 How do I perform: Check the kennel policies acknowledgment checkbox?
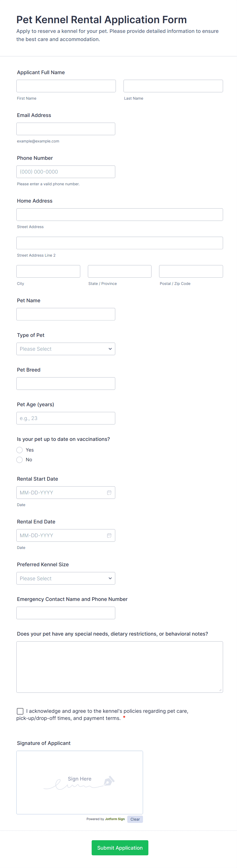[20, 711]
